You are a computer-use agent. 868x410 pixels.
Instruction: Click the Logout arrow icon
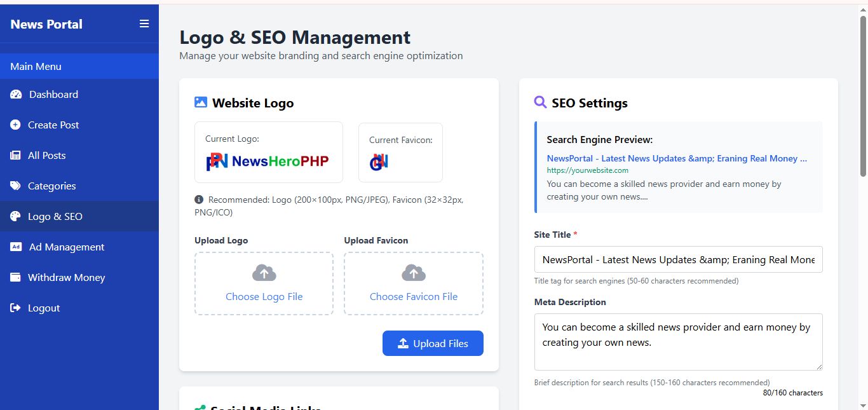(15, 308)
